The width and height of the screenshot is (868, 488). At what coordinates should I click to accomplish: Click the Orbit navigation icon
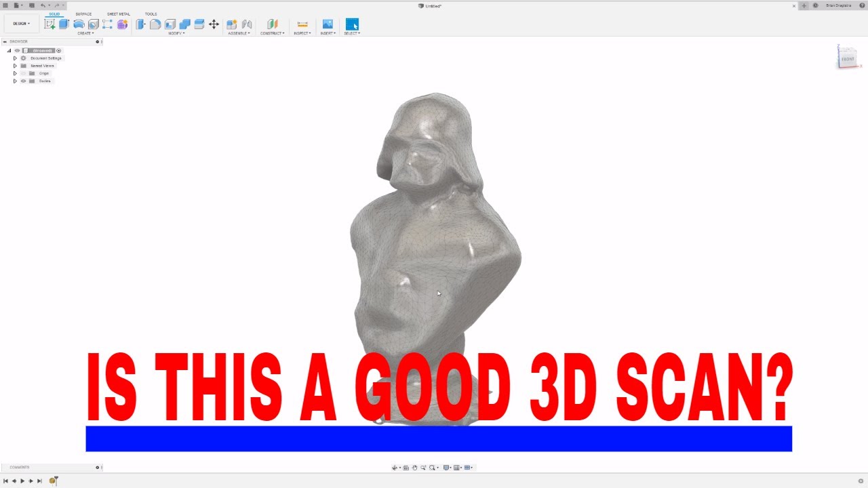[395, 468]
